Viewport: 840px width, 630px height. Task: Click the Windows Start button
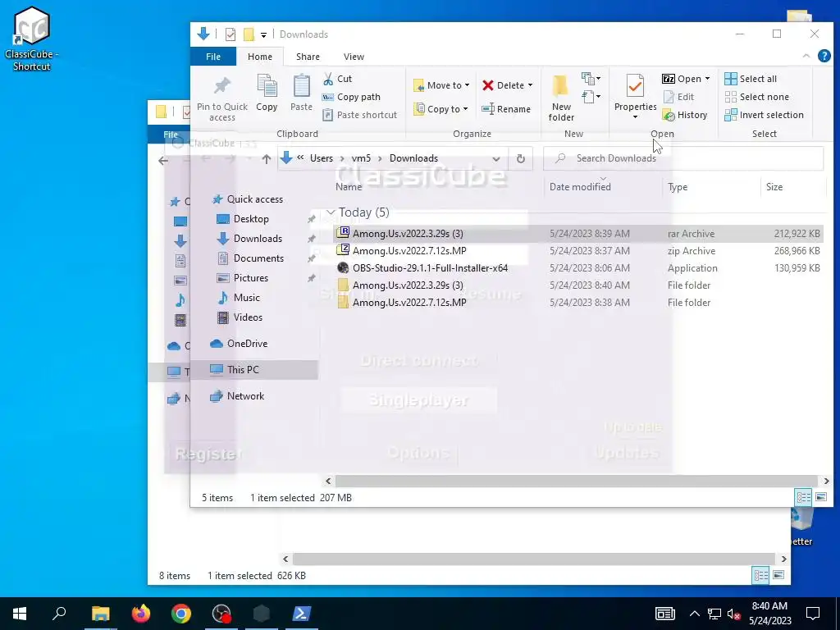coord(20,614)
